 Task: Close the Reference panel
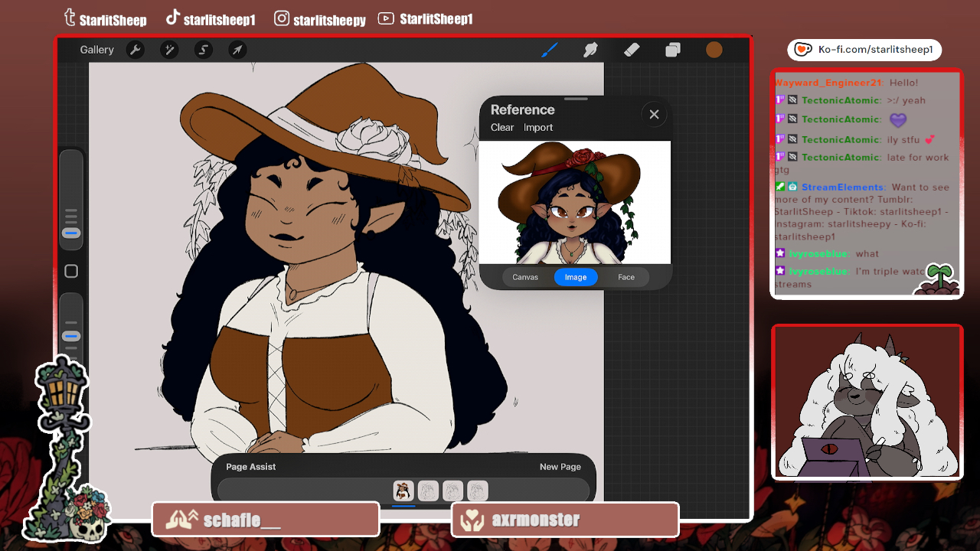click(654, 114)
